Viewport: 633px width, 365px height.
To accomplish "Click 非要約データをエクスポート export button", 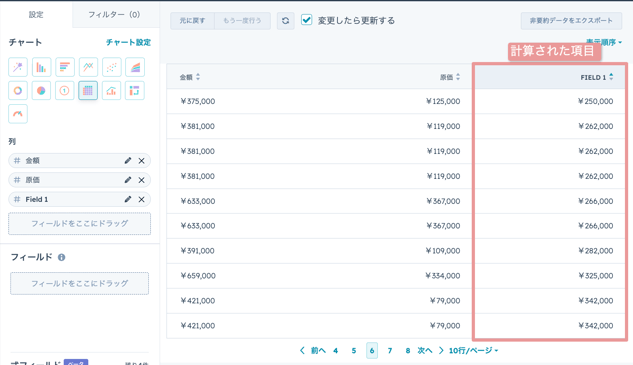I will coord(571,21).
